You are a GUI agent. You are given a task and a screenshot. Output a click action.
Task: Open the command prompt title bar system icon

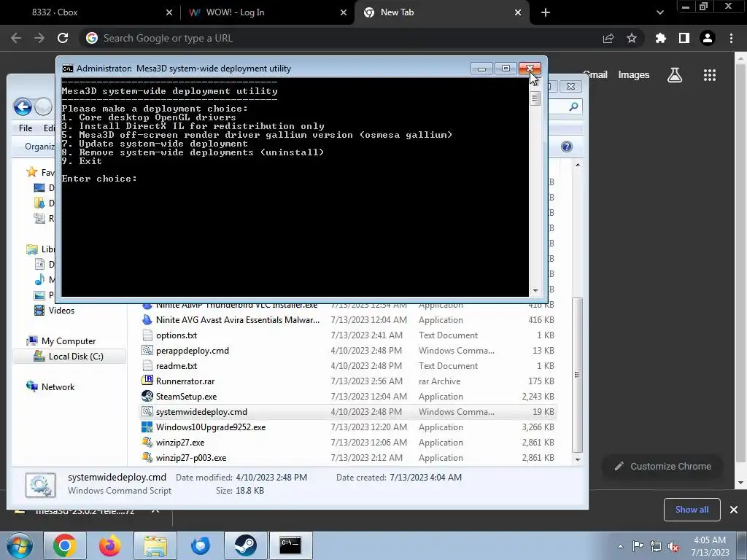[68, 69]
